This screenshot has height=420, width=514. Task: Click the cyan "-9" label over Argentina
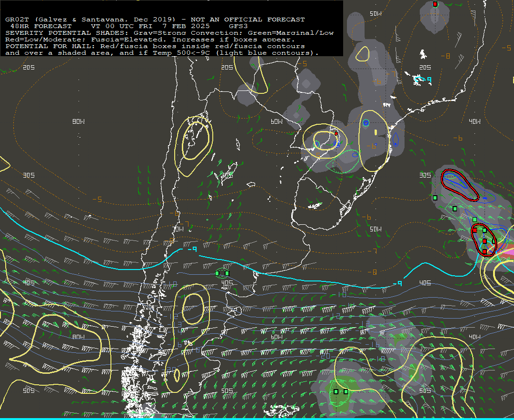[x=192, y=250]
